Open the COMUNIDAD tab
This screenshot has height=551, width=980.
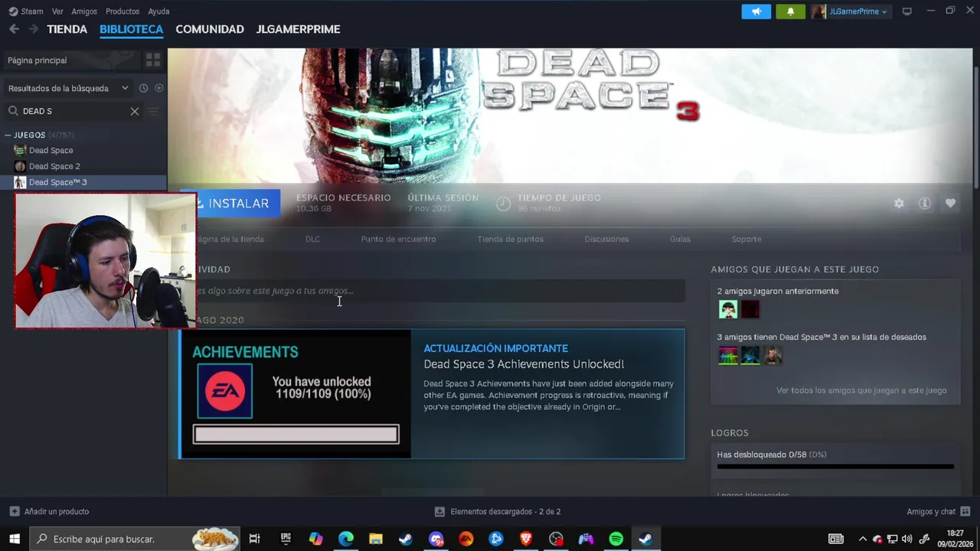pos(210,29)
